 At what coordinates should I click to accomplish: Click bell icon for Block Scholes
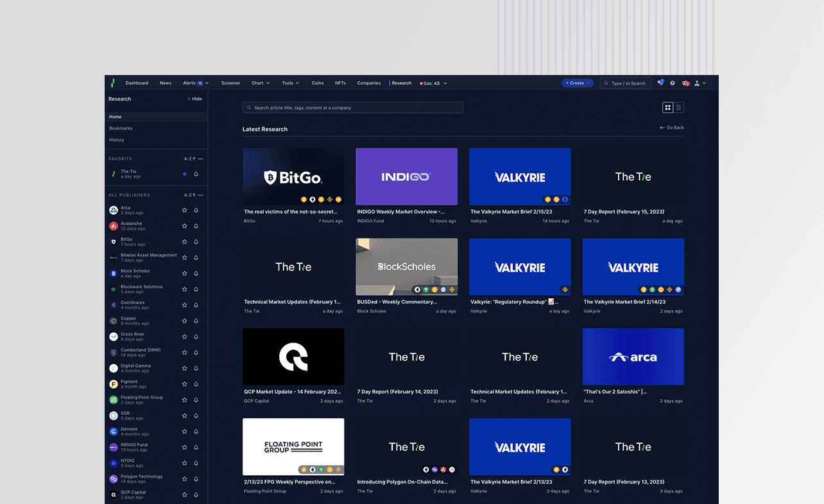tap(196, 273)
